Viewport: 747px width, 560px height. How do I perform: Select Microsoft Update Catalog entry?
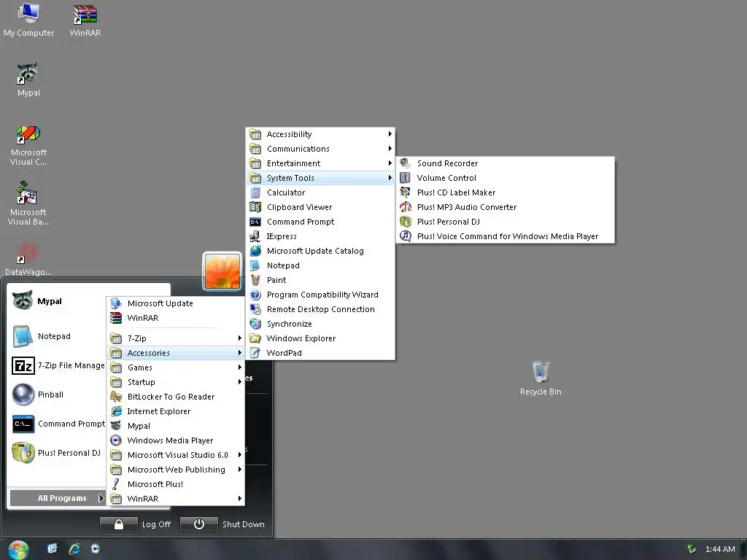[x=320, y=251]
